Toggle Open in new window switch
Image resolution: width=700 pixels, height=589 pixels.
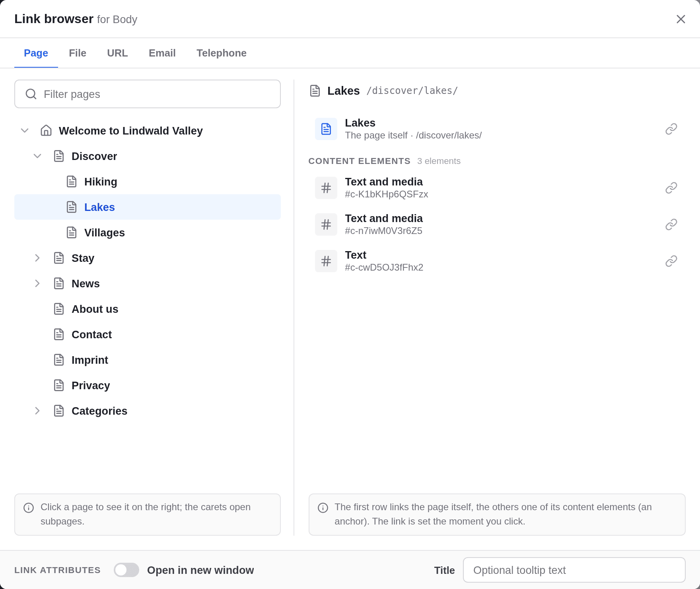click(x=126, y=570)
